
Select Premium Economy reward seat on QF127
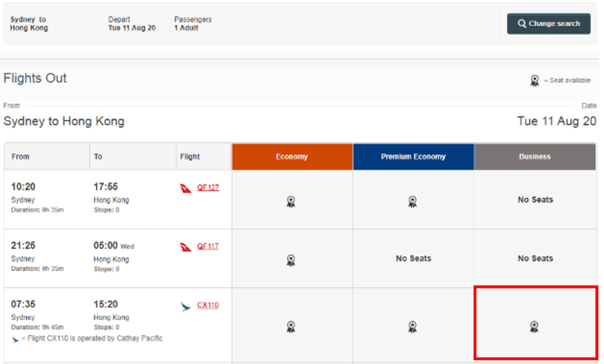click(413, 202)
